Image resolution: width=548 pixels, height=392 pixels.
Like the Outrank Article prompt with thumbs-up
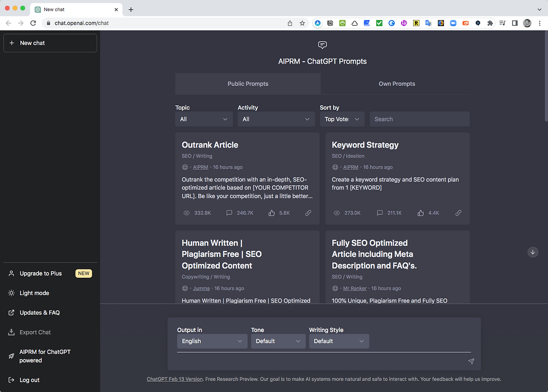tap(271, 213)
